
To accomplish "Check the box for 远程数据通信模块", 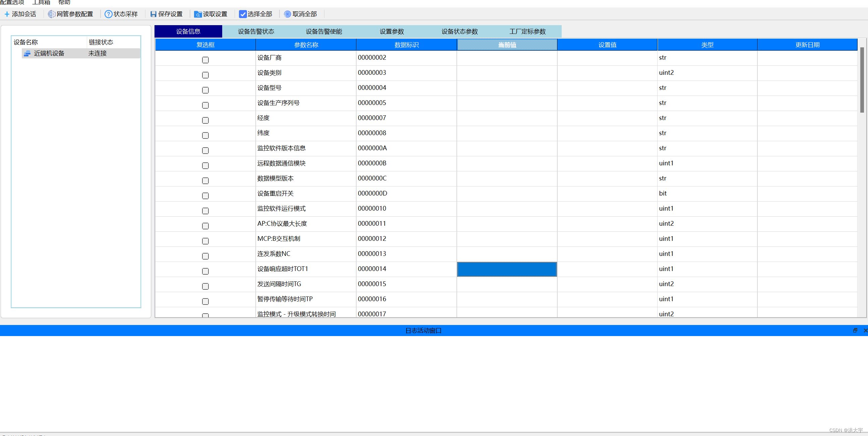I will pos(205,166).
